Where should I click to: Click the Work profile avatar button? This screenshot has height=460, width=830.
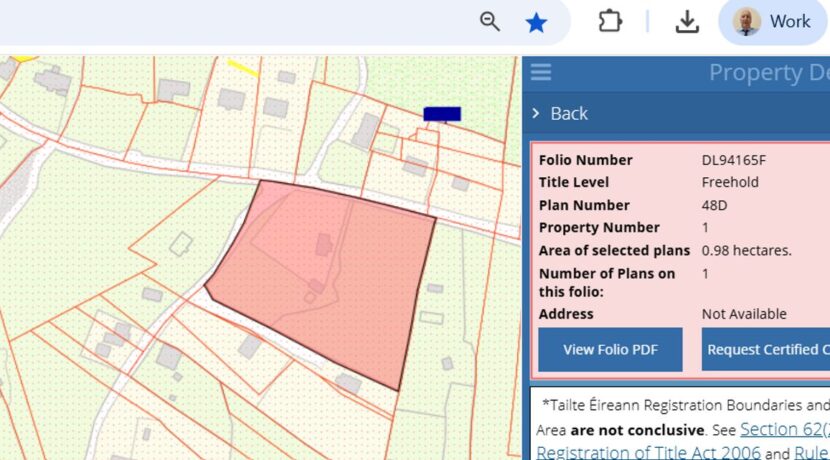point(773,22)
